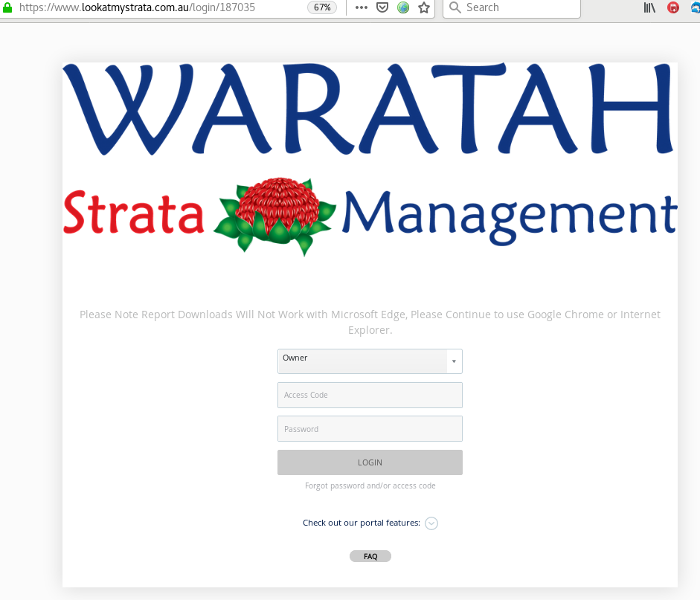Viewport: 700px width, 600px height.
Task: Click the red extension icon in toolbar
Action: coord(673,7)
